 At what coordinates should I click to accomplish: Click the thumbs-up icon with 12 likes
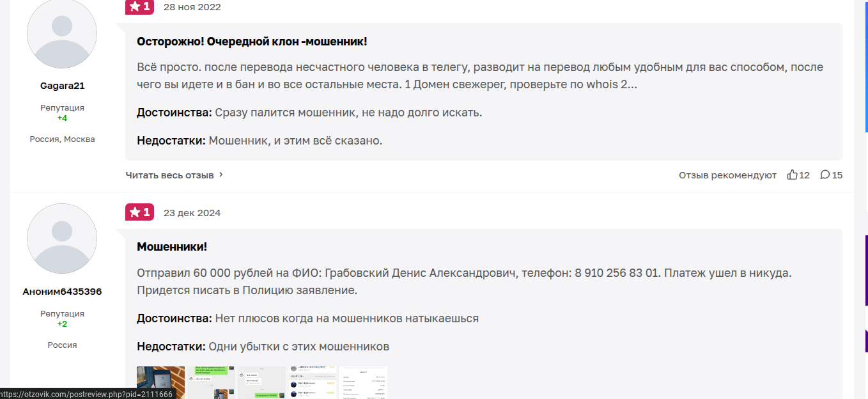(793, 175)
